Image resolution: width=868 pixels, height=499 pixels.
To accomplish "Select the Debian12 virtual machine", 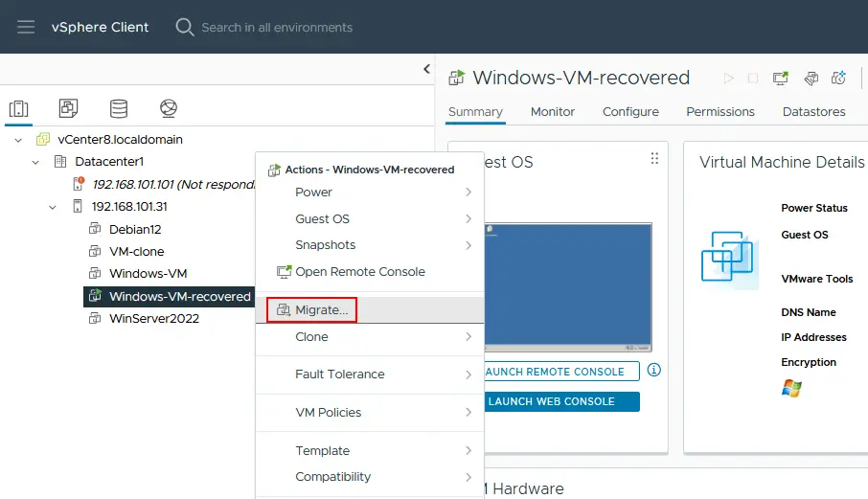I will tap(135, 229).
